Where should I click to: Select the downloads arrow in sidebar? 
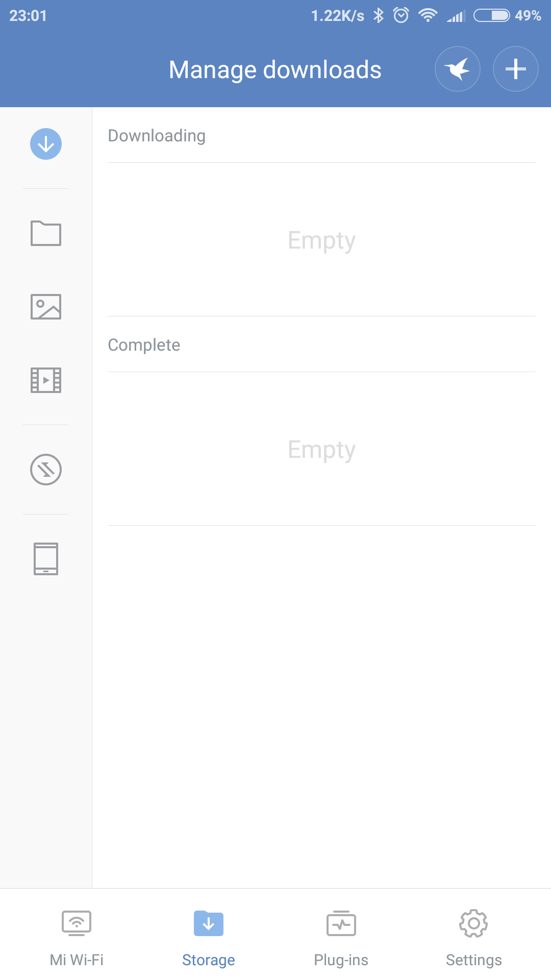46,144
